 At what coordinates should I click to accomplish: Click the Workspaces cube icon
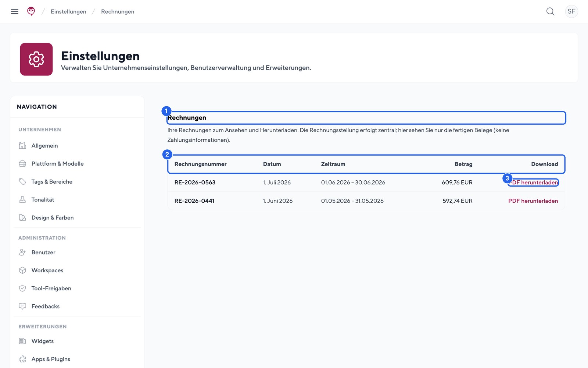[x=22, y=270]
